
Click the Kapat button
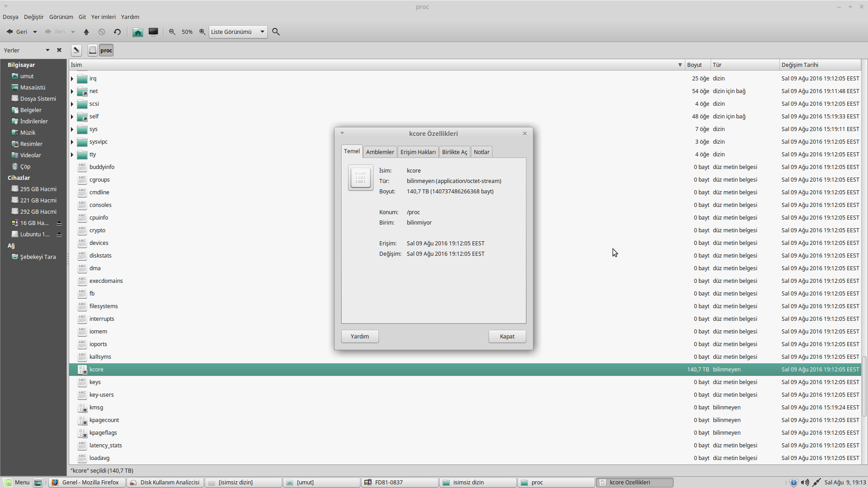[507, 337]
